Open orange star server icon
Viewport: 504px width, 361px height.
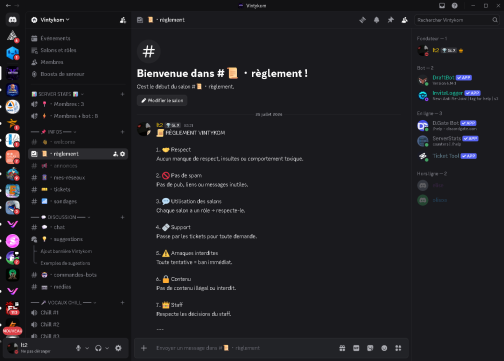coord(13,123)
